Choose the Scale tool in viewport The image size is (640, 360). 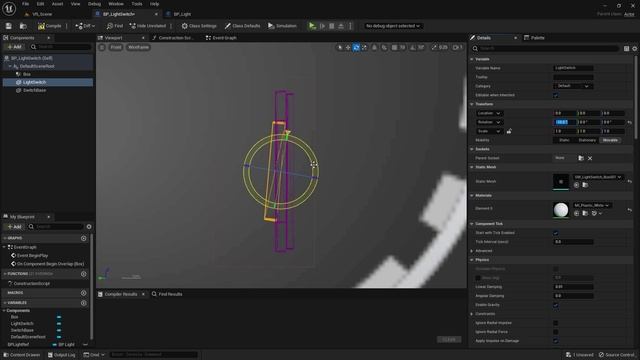[364, 47]
